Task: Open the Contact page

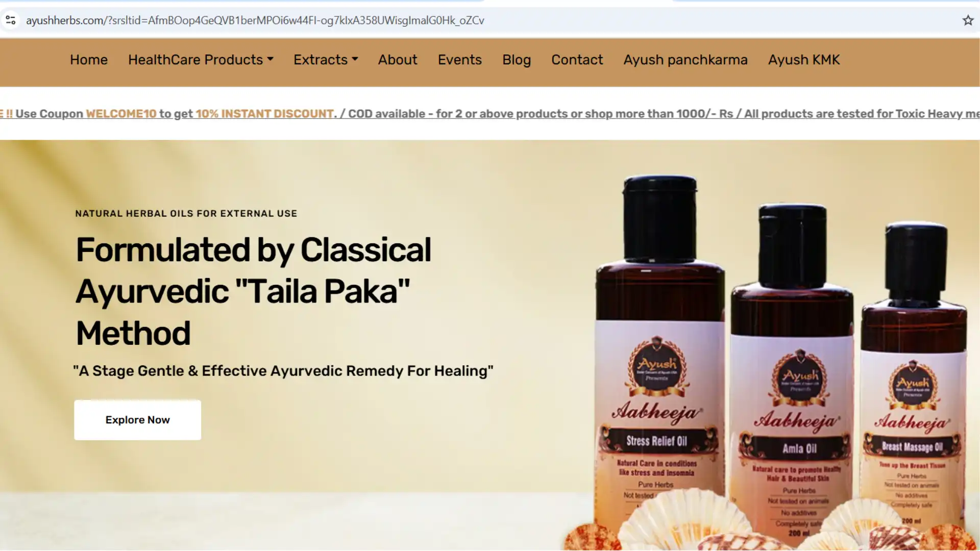Action: point(577,60)
